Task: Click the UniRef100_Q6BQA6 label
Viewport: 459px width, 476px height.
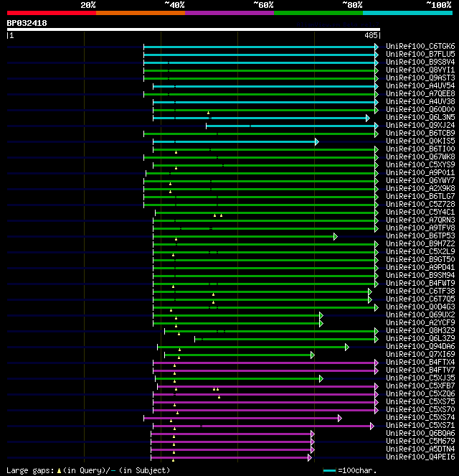Action: [420, 433]
